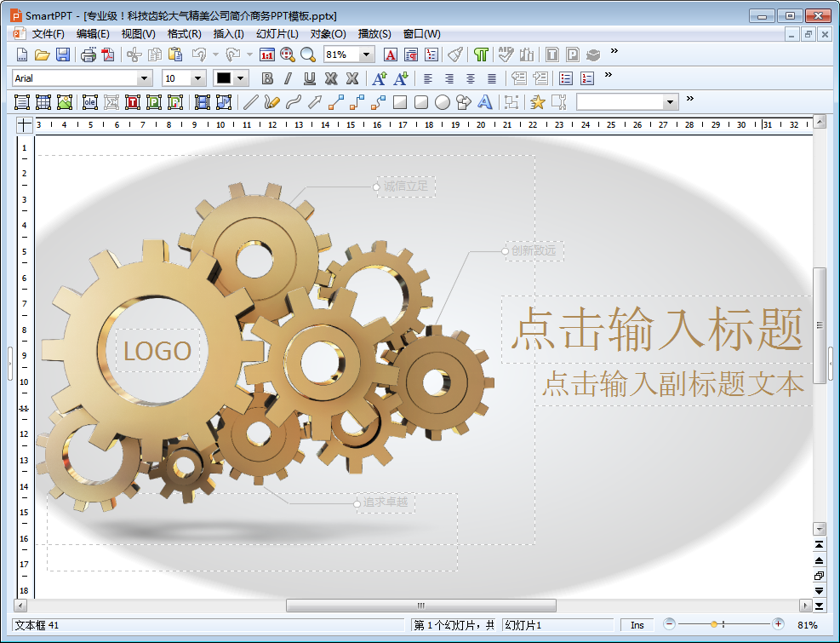840x643 pixels.
Task: Create a new blank document
Action: tap(22, 55)
